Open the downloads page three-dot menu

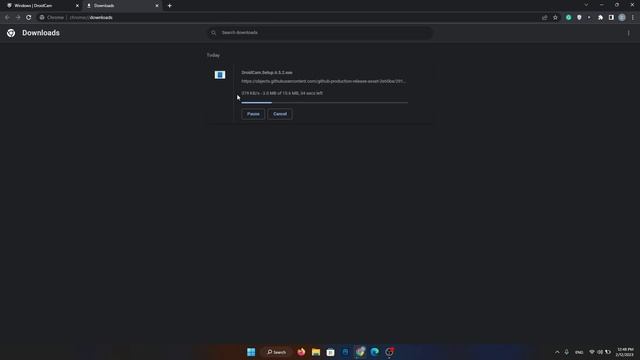(x=629, y=33)
